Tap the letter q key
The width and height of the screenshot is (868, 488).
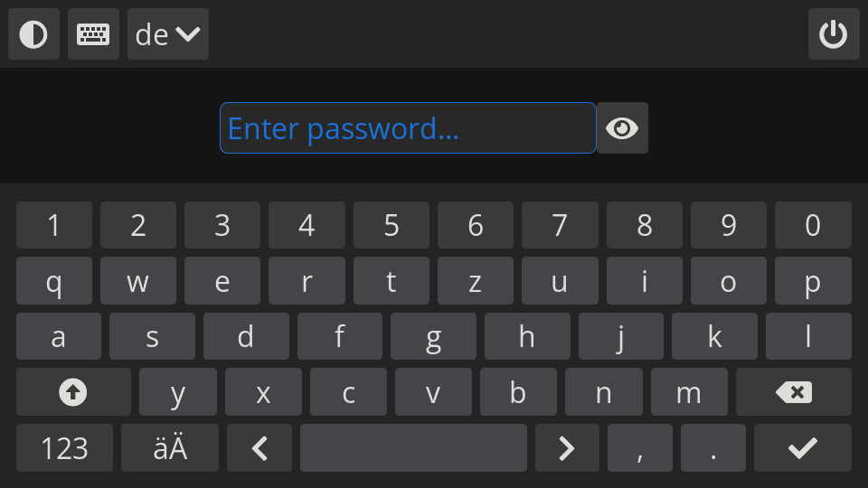54,280
